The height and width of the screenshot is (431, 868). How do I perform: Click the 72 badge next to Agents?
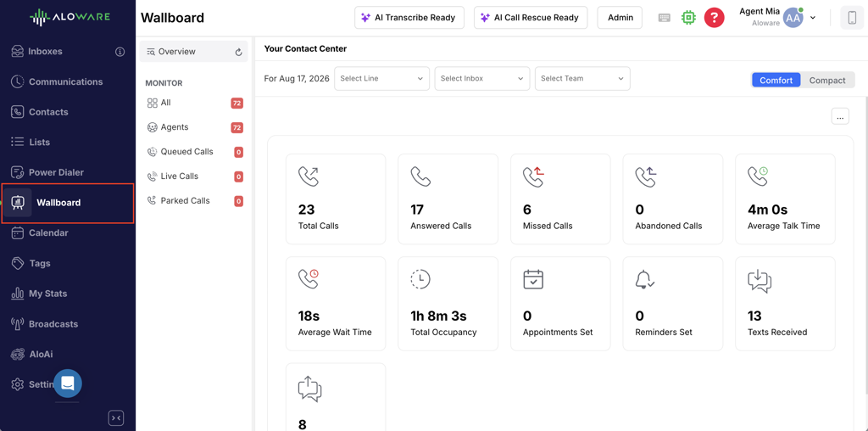(237, 128)
